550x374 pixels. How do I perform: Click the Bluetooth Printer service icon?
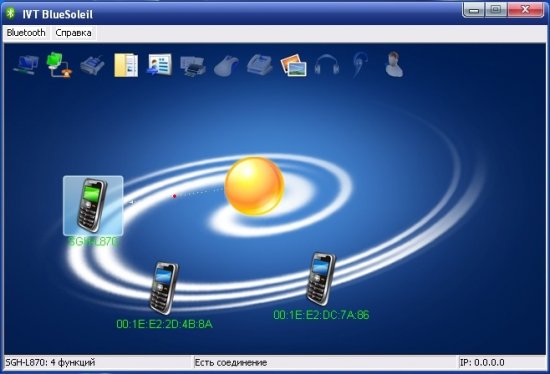click(193, 66)
